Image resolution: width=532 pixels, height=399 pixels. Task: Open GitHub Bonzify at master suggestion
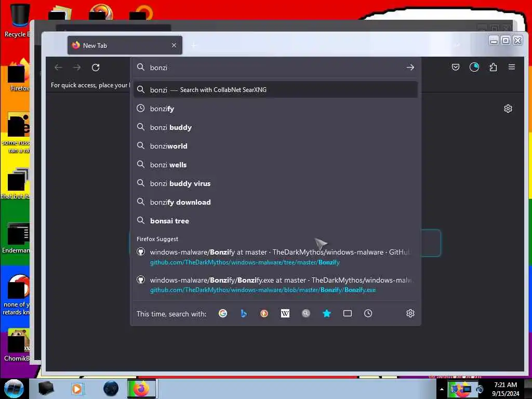(x=275, y=257)
